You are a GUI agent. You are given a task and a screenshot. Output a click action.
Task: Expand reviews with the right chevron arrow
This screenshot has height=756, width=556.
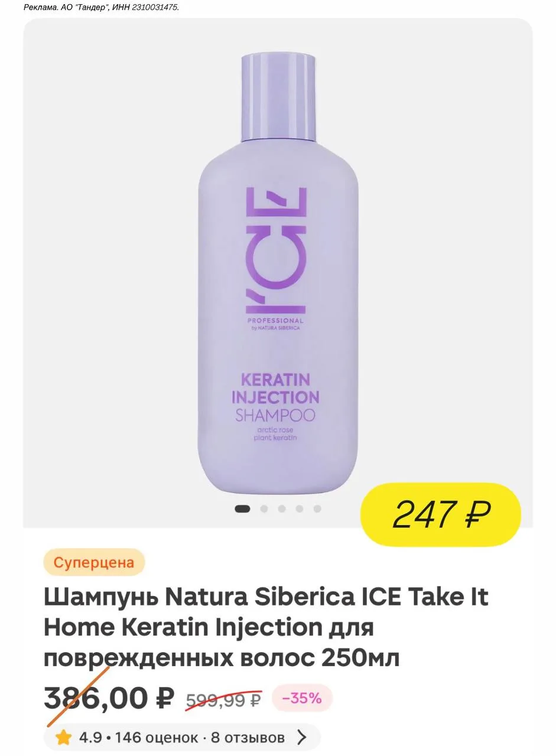301,737
